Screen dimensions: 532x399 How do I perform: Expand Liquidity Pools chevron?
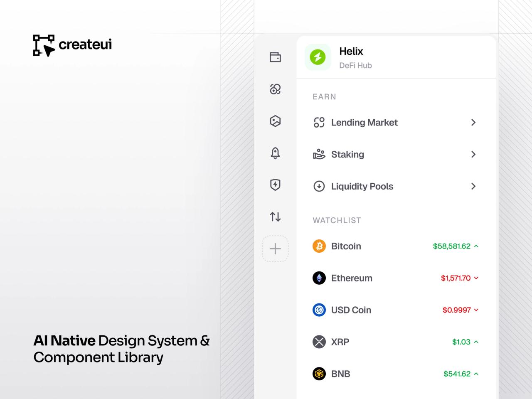tap(473, 186)
